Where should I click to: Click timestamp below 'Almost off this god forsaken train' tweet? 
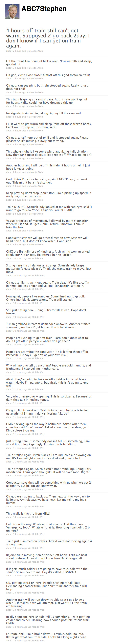pyautogui.click(x=16, y=78)
